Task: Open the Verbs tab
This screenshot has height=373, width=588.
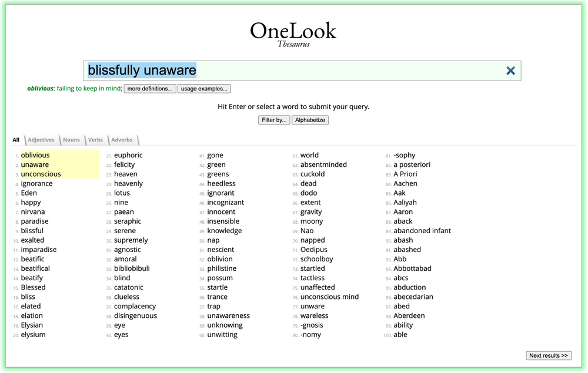Action: [95, 139]
